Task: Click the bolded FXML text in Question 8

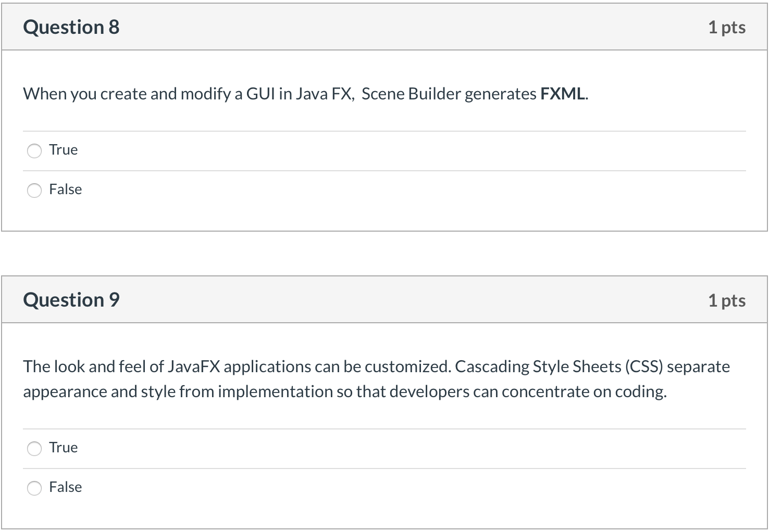Action: coord(562,94)
